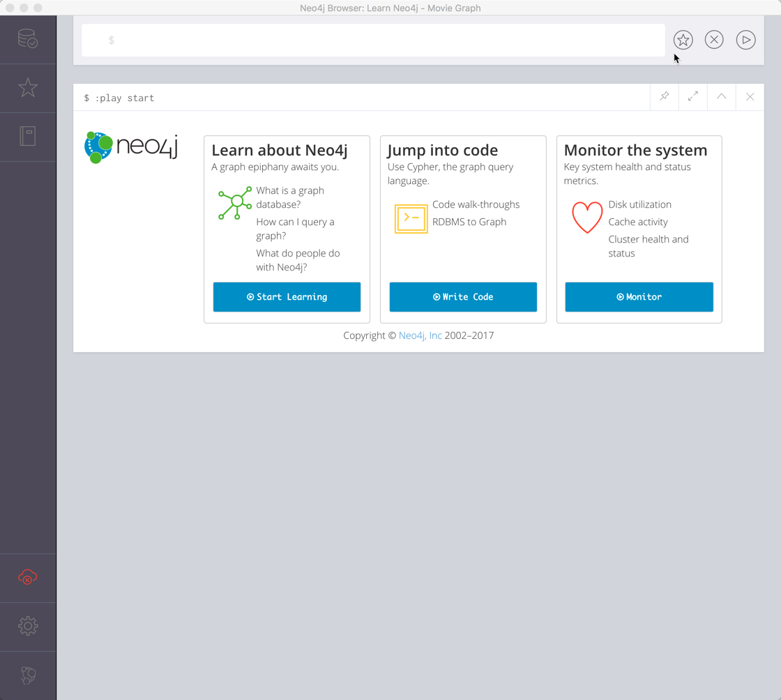Image resolution: width=781 pixels, height=700 pixels.
Task: Click the Write Code button
Action: (x=463, y=297)
